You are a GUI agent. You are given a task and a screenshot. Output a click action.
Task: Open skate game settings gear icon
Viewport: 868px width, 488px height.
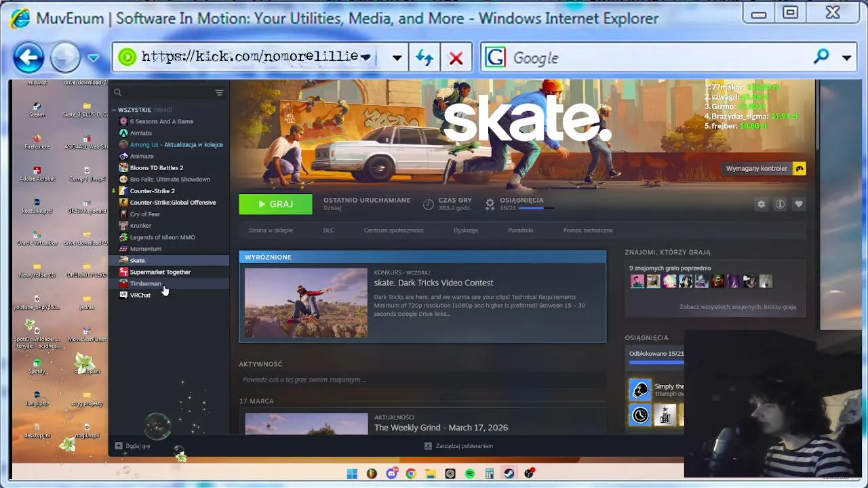762,204
